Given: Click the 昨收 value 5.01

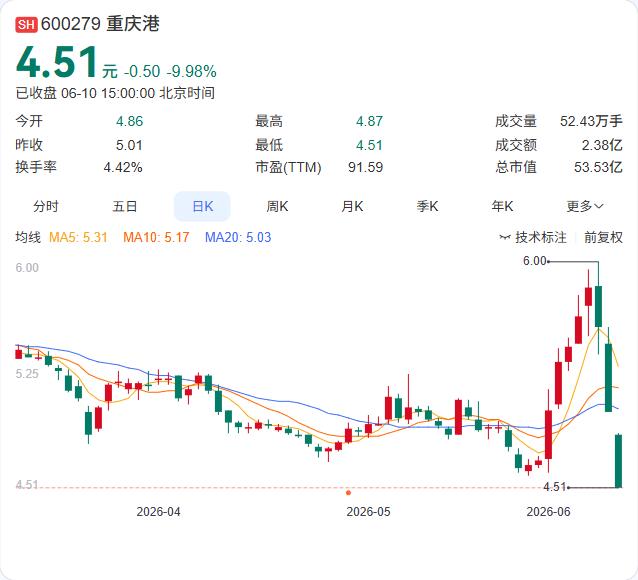Looking at the screenshot, I should [x=129, y=145].
